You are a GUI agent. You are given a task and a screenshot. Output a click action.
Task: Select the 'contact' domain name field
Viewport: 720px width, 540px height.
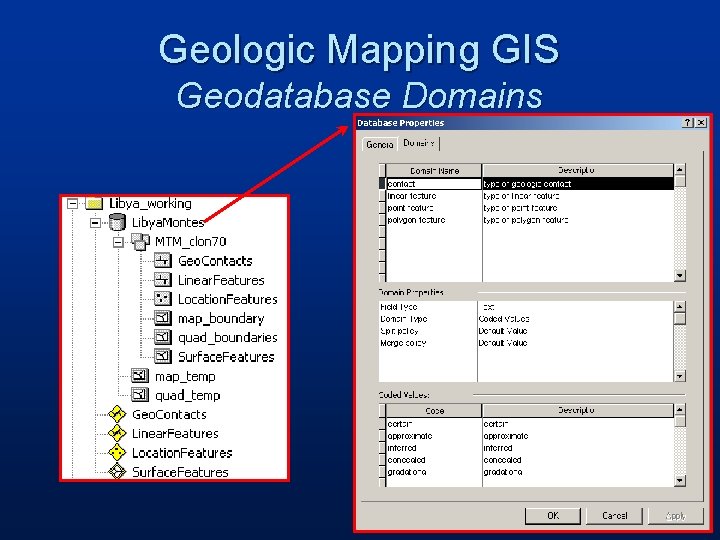coord(433,184)
